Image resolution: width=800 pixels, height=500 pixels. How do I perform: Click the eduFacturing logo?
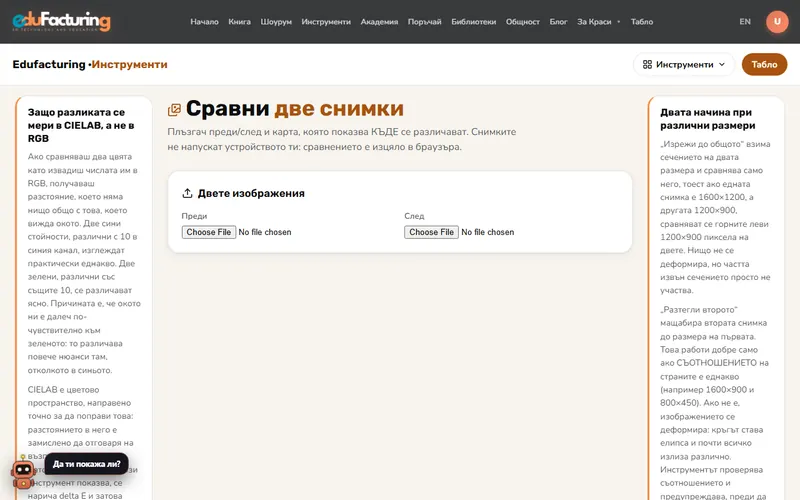[61, 21]
